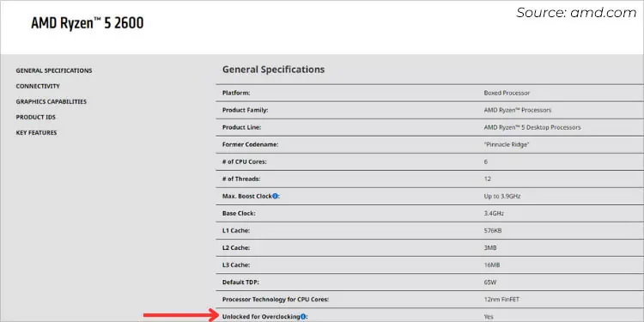Open the Unlocked for Overclocking info icon

coord(303,317)
